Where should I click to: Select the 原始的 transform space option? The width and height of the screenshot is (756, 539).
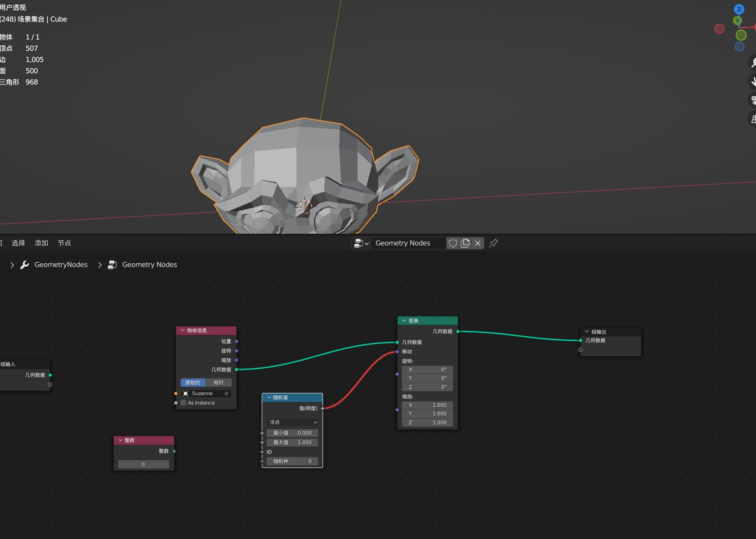tap(193, 383)
